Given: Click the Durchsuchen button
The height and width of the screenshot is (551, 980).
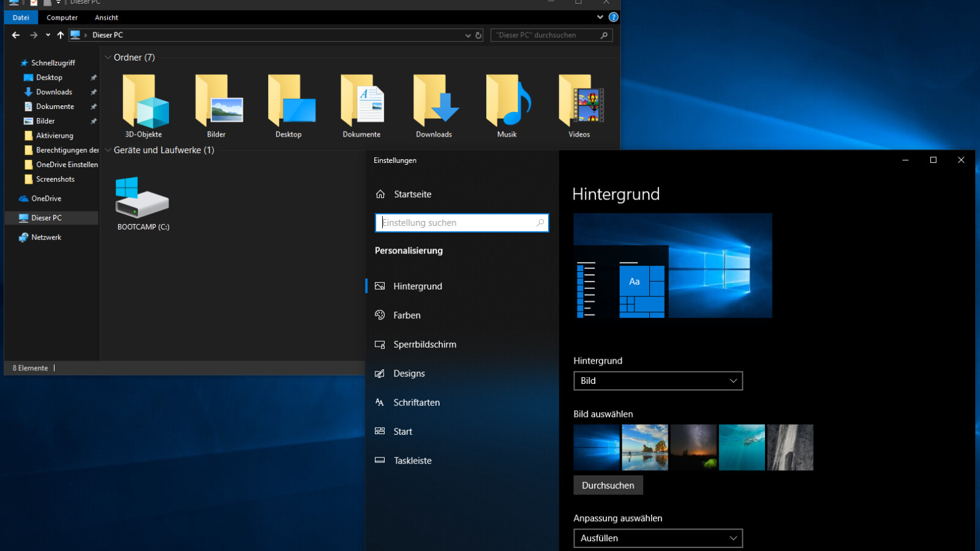Looking at the screenshot, I should 608,485.
